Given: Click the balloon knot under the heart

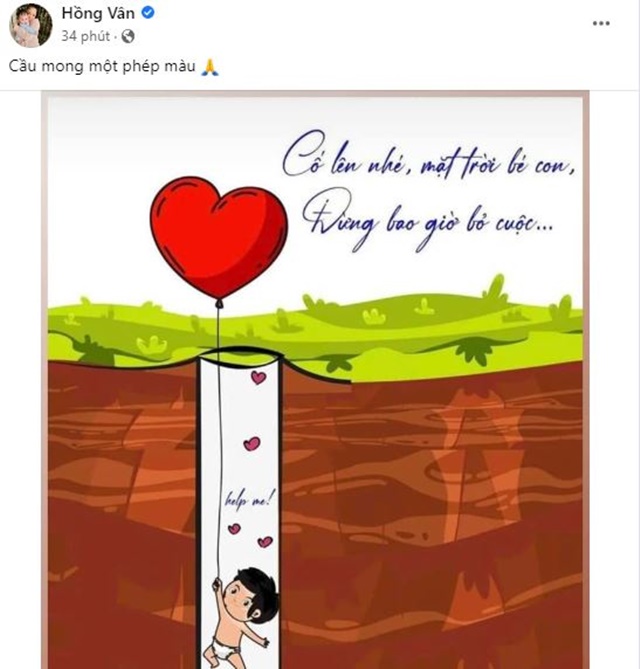Looking at the screenshot, I should [x=219, y=304].
